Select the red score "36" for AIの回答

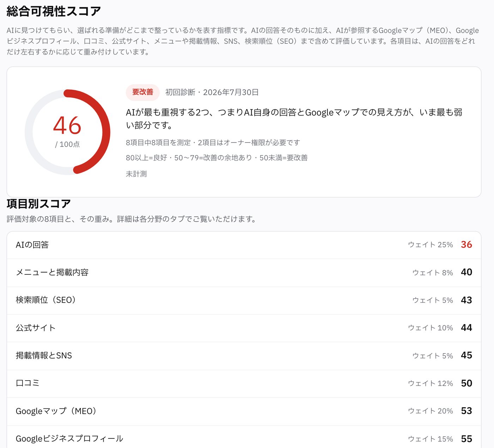[466, 244]
